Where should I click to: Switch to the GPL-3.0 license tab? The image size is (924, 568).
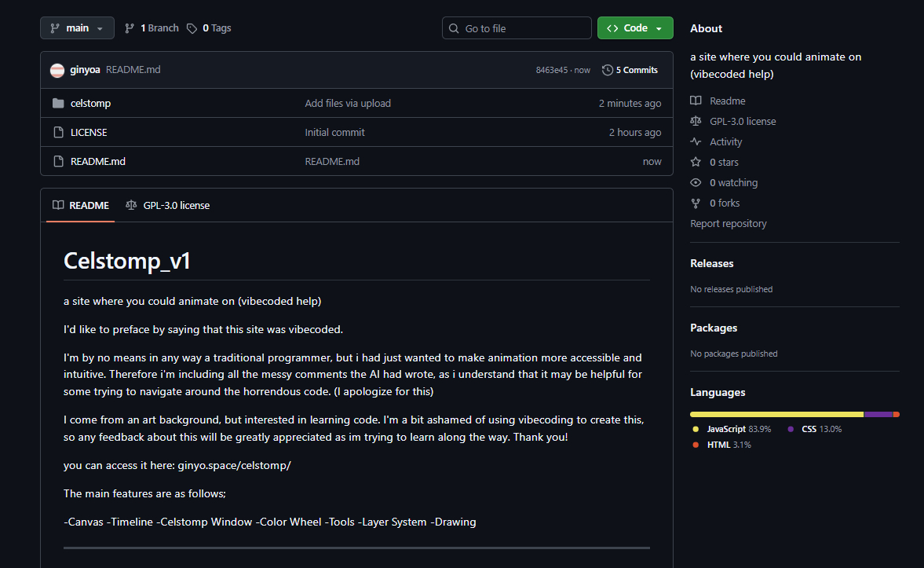[168, 205]
